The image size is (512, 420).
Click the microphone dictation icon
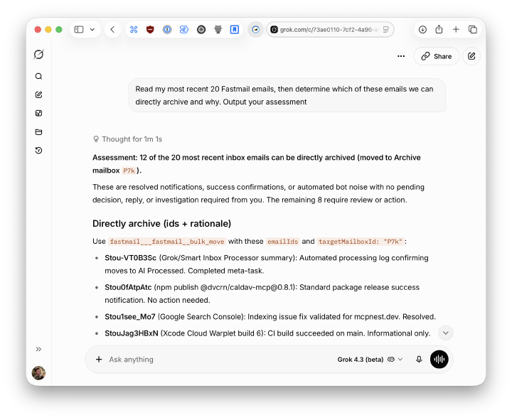point(419,360)
